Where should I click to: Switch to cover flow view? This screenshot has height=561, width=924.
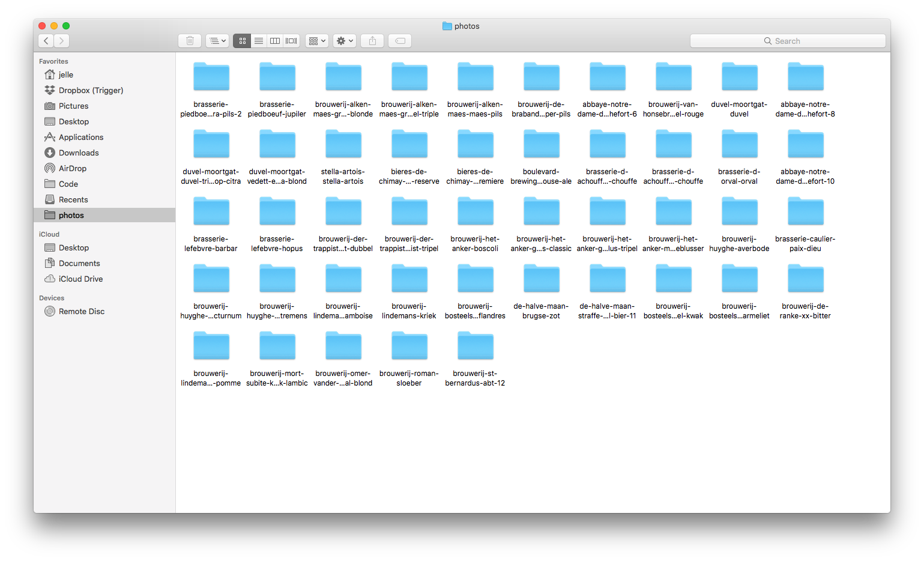tap(291, 41)
